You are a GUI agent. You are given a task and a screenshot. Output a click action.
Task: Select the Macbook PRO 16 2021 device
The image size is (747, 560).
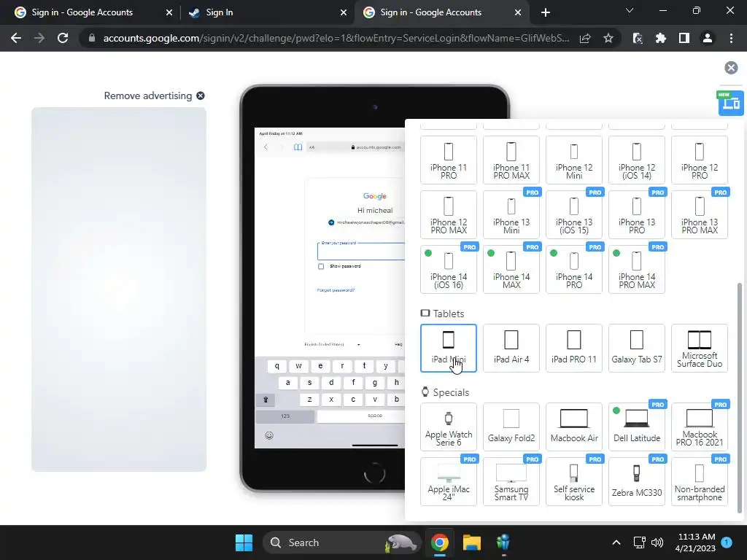point(700,427)
